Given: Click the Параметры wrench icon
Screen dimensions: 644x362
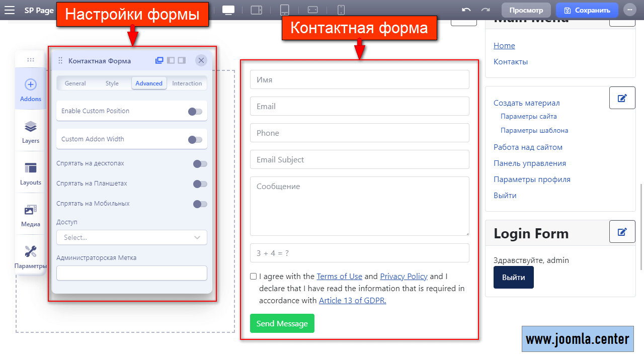Looking at the screenshot, I should click(31, 252).
